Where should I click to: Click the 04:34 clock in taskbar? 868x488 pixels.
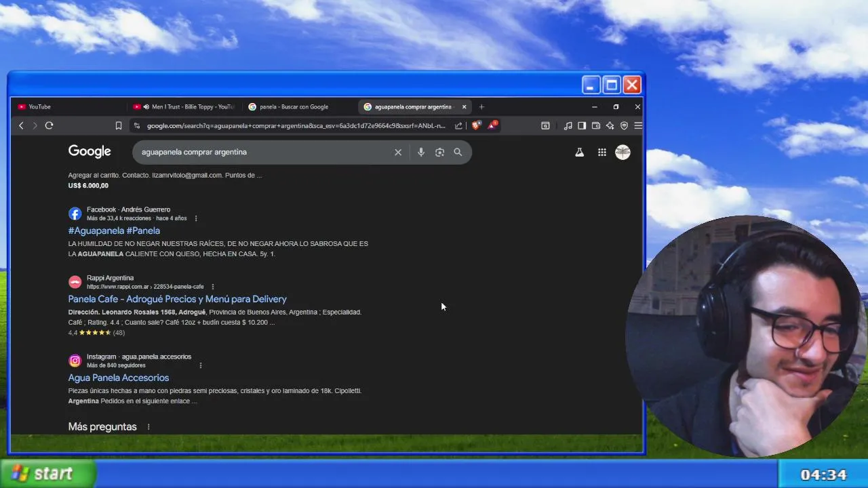pyautogui.click(x=824, y=474)
